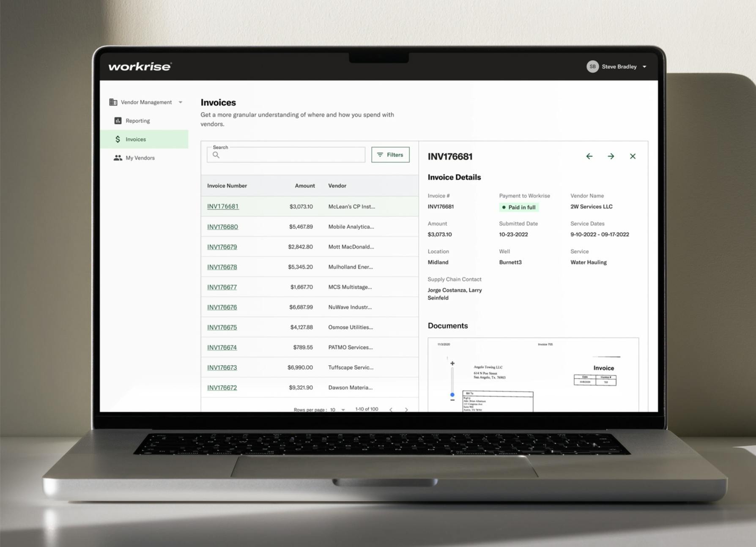This screenshot has height=547, width=756.
Task: Click the $1,667.70 amount cell
Action: tap(301, 287)
